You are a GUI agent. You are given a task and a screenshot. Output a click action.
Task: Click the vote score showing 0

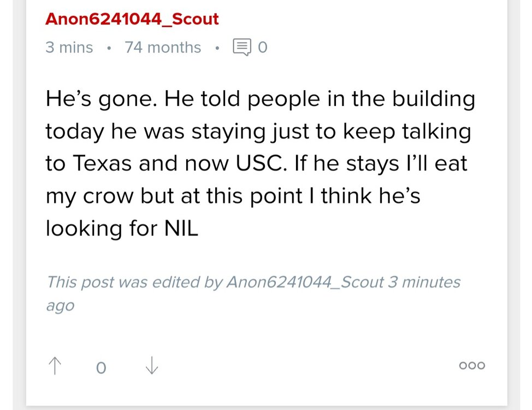(x=101, y=367)
